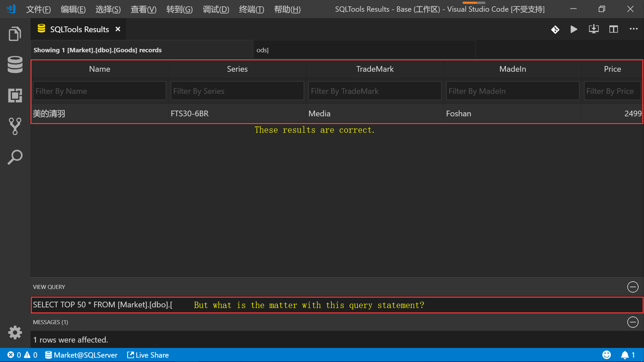Open the 文件(F) menu
The width and height of the screenshot is (644, 362).
coord(39,9)
